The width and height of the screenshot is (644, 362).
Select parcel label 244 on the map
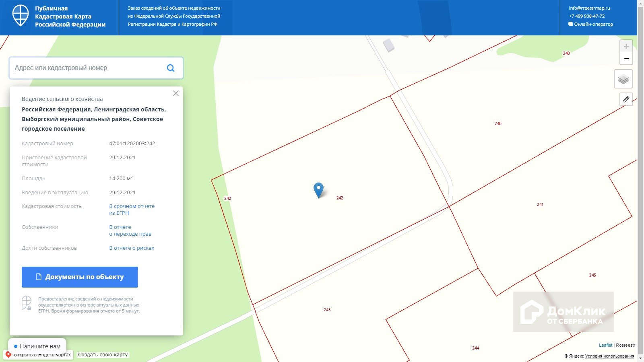[x=475, y=348]
